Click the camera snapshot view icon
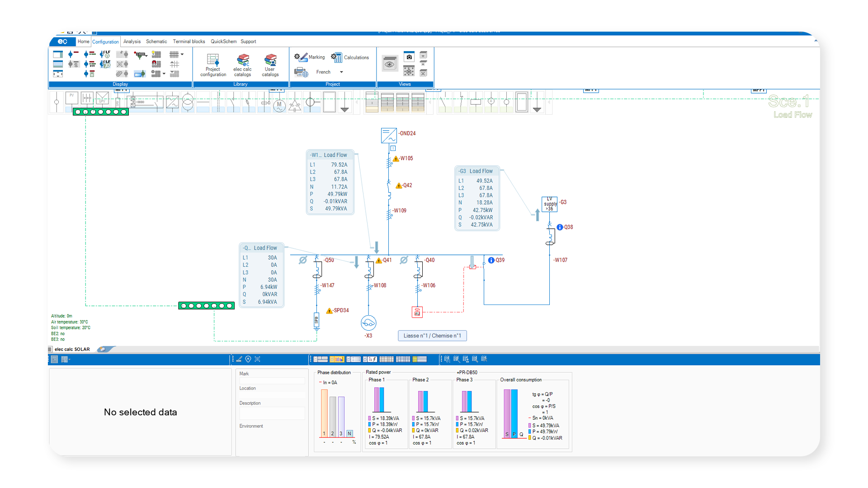The height and width of the screenshot is (488, 868). (409, 56)
